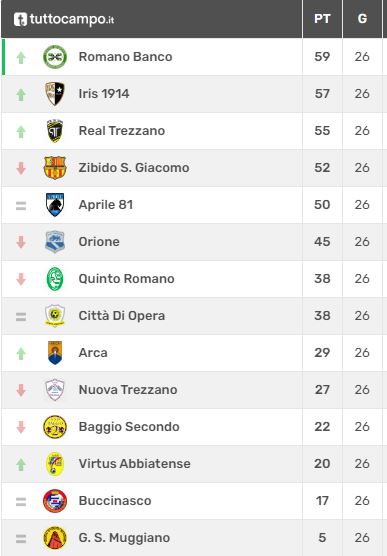Open the Virtus Abbiatense team link

(x=134, y=464)
